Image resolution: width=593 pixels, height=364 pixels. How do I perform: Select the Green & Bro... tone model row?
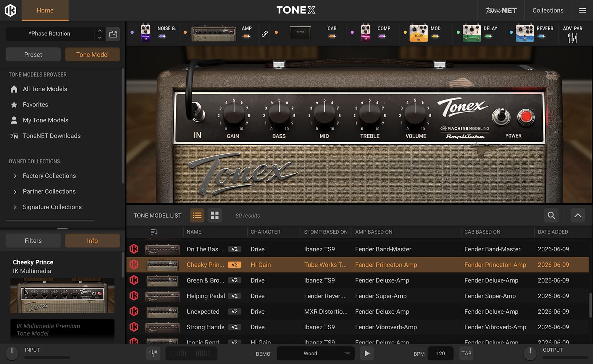[x=358, y=280]
